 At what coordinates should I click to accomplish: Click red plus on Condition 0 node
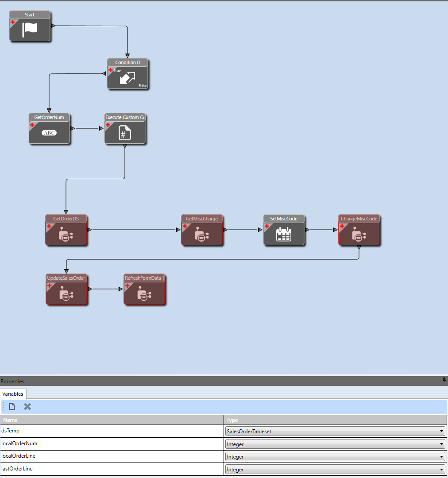pos(110,70)
